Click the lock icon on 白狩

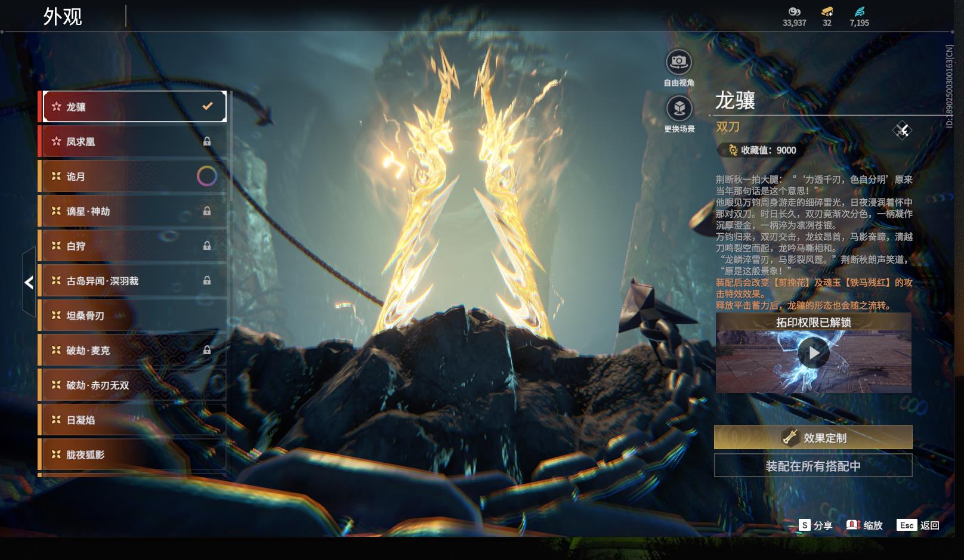(x=207, y=246)
